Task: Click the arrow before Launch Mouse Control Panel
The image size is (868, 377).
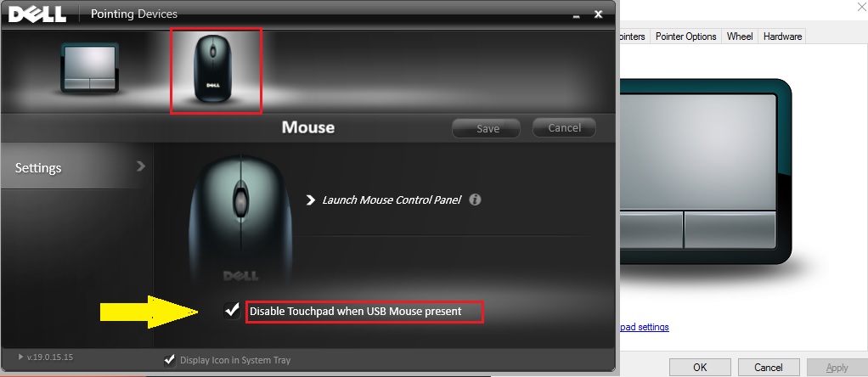Action: 311,200
